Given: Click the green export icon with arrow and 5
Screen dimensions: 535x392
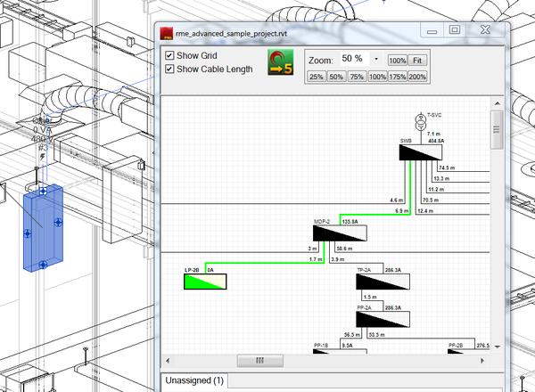Looking at the screenshot, I should coord(281,62).
